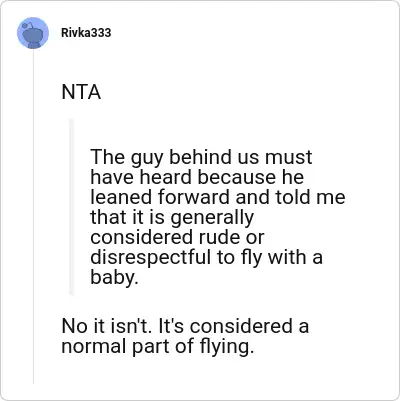Click the word 'generally' in the quote
This screenshot has width=400, height=401.
pos(212,219)
